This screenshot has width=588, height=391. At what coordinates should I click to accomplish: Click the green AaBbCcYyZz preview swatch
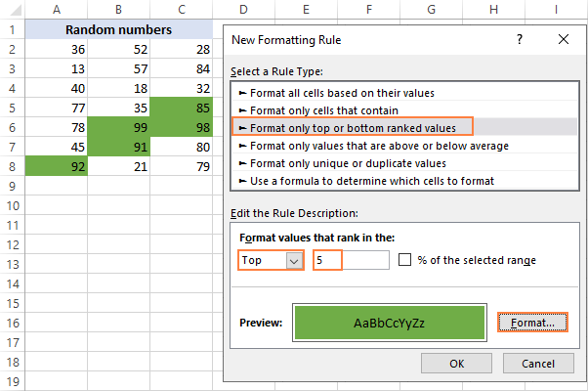coord(389,322)
